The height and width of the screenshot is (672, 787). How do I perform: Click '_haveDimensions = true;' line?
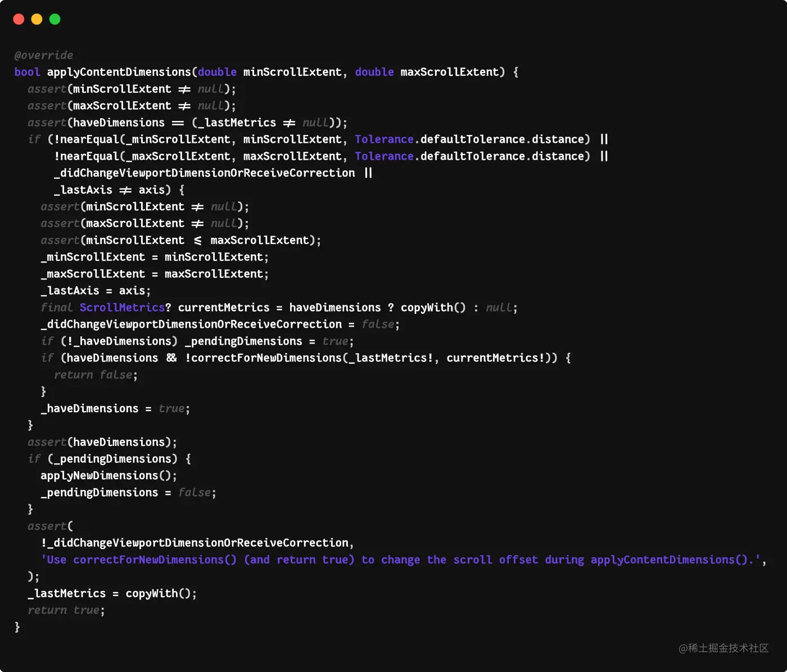[x=115, y=409]
